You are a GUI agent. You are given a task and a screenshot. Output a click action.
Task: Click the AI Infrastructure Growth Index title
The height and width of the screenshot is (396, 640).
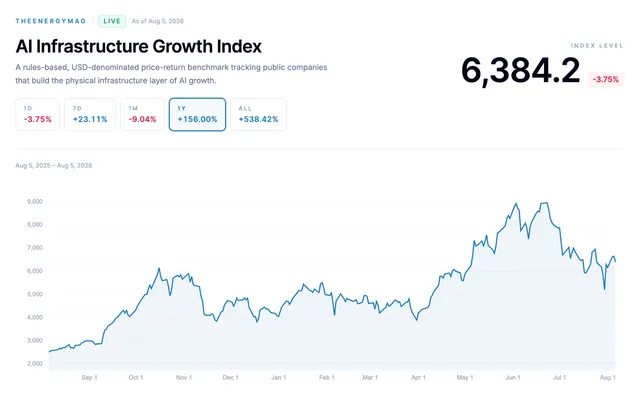pos(138,46)
